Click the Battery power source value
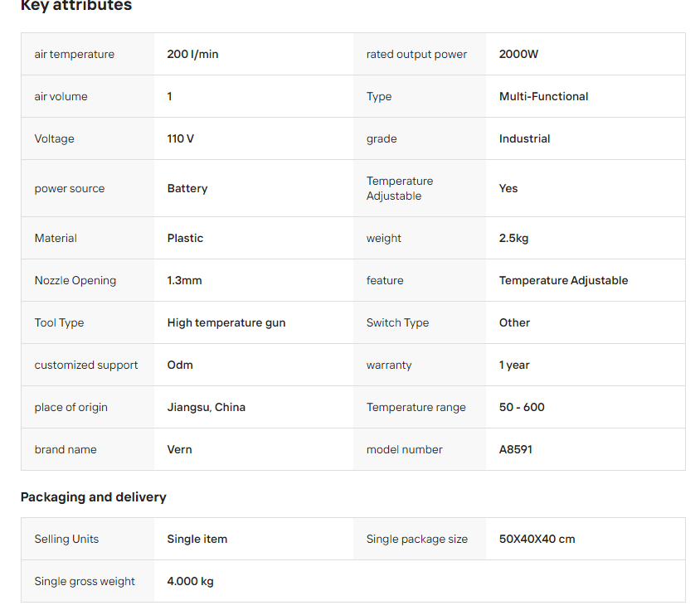Image resolution: width=700 pixels, height=610 pixels. 187,188
